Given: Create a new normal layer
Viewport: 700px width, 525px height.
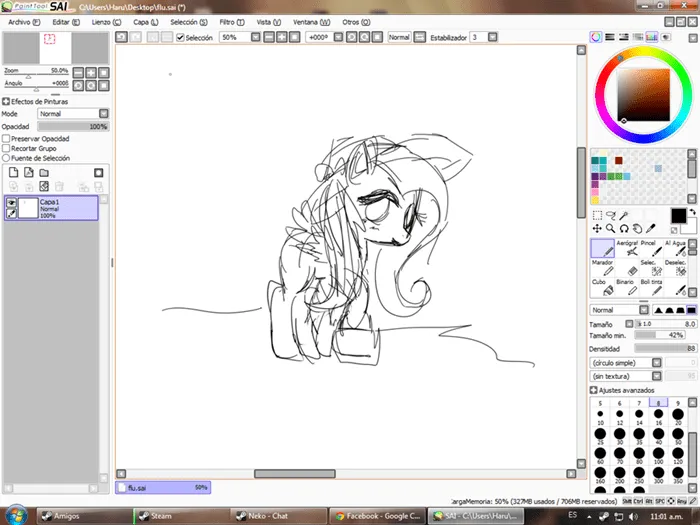Looking at the screenshot, I should [13, 172].
